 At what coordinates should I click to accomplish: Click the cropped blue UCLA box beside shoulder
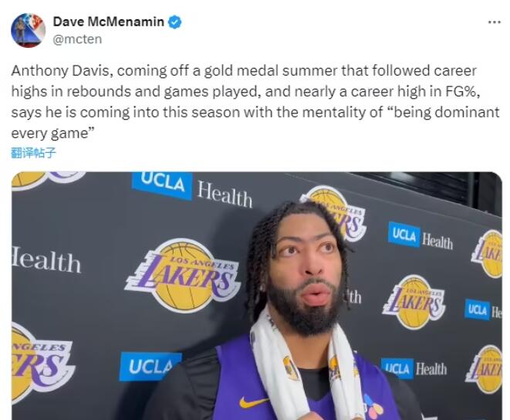click(x=150, y=366)
